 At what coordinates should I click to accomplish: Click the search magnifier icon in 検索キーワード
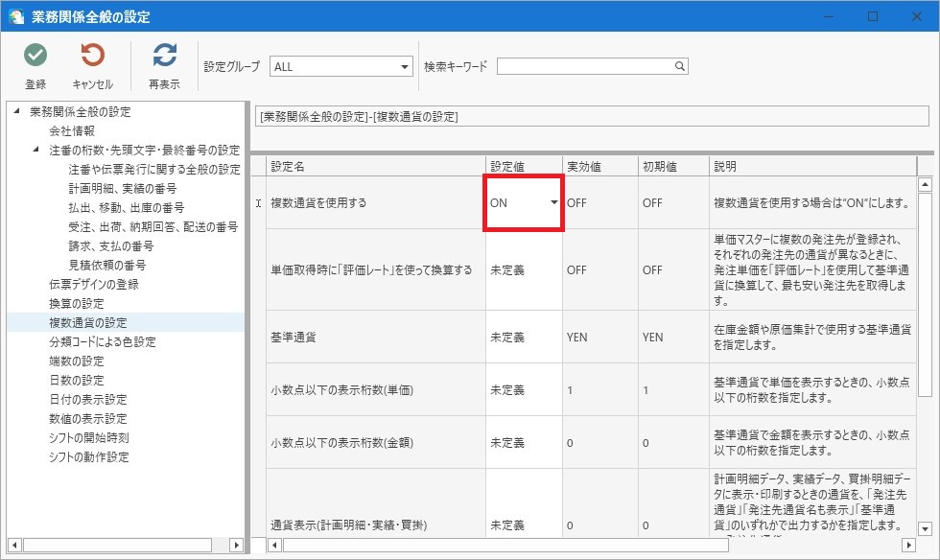point(679,66)
